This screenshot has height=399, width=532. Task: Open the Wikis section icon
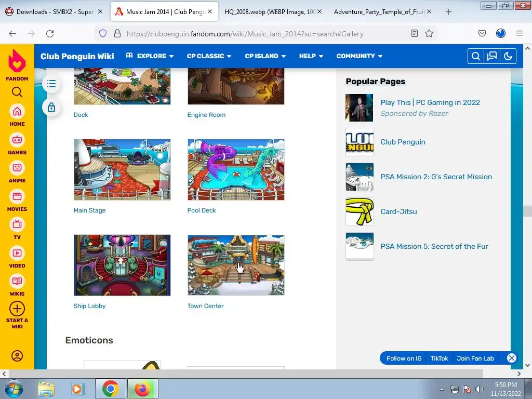(17, 281)
